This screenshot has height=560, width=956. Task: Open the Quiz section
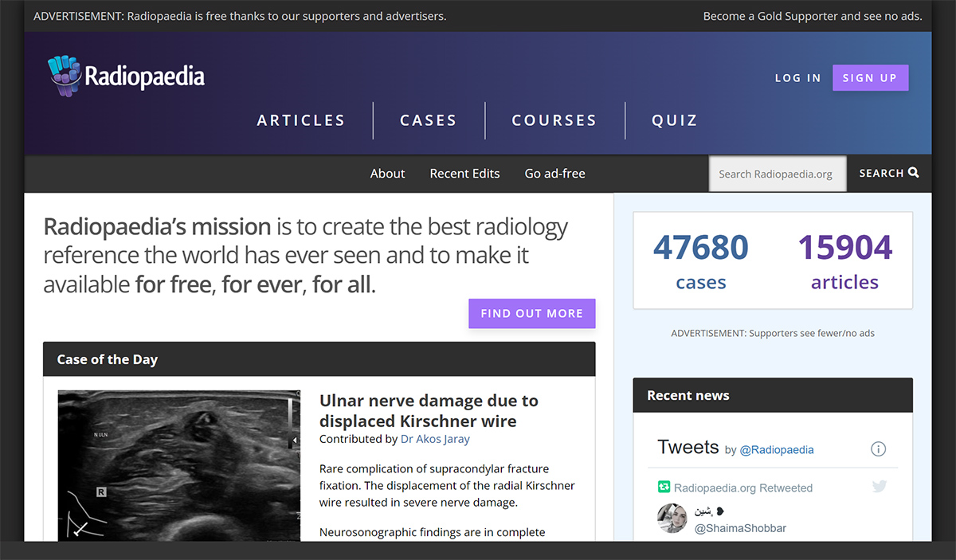click(675, 120)
